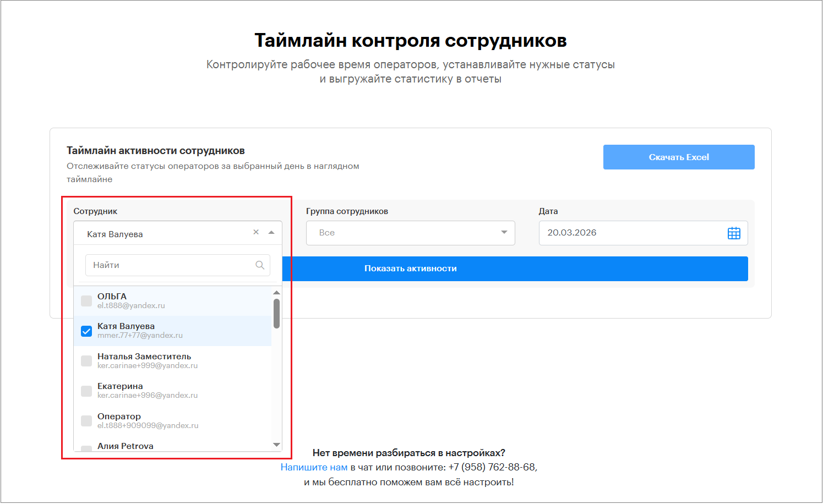Enable the Оператор checkbox

[86, 421]
